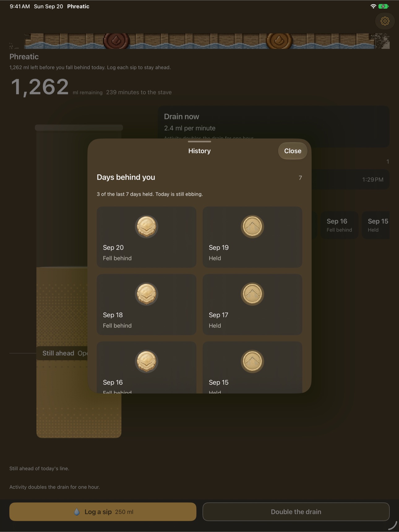This screenshot has width=399, height=532.
Task: Tap the Sep 20 fell-behind medallion
Action: (x=147, y=226)
